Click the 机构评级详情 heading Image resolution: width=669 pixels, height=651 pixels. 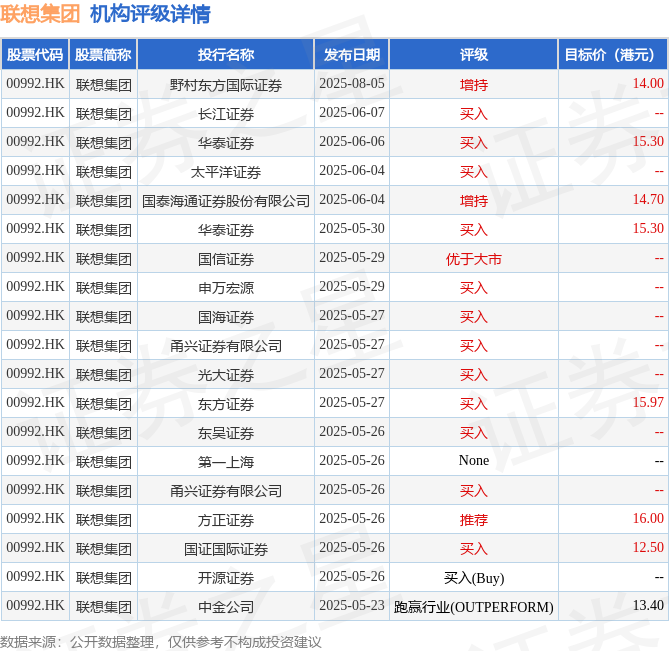click(x=150, y=14)
